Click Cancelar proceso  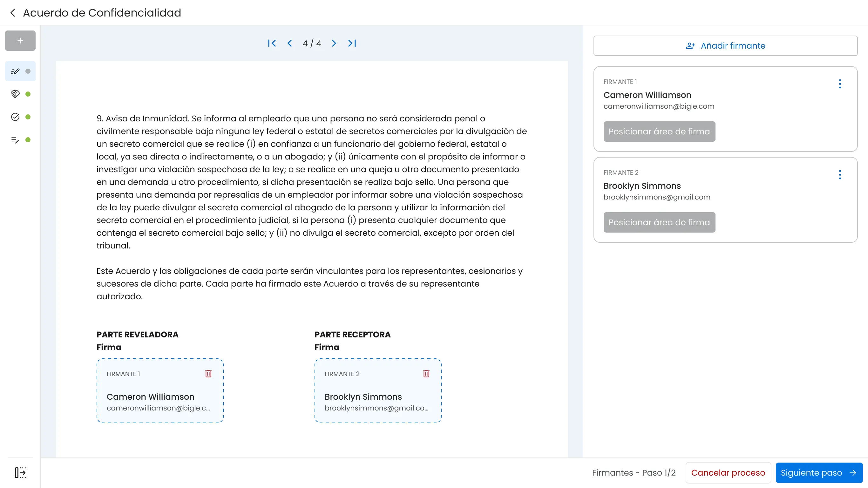click(x=728, y=472)
